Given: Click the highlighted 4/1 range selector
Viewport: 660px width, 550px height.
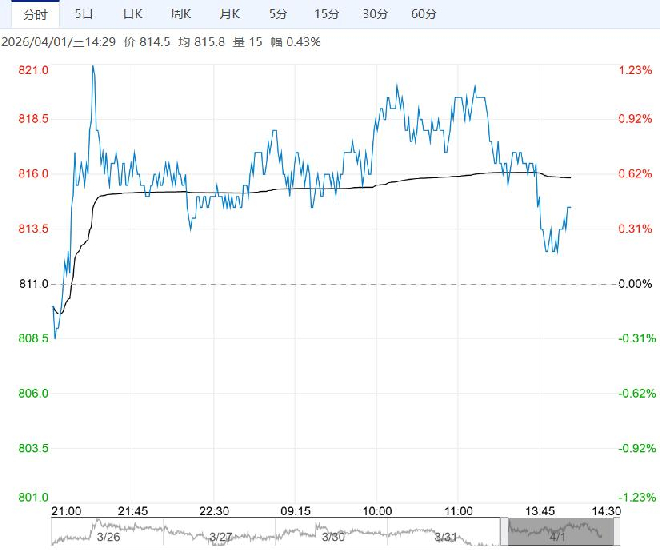Looking at the screenshot, I should [553, 532].
